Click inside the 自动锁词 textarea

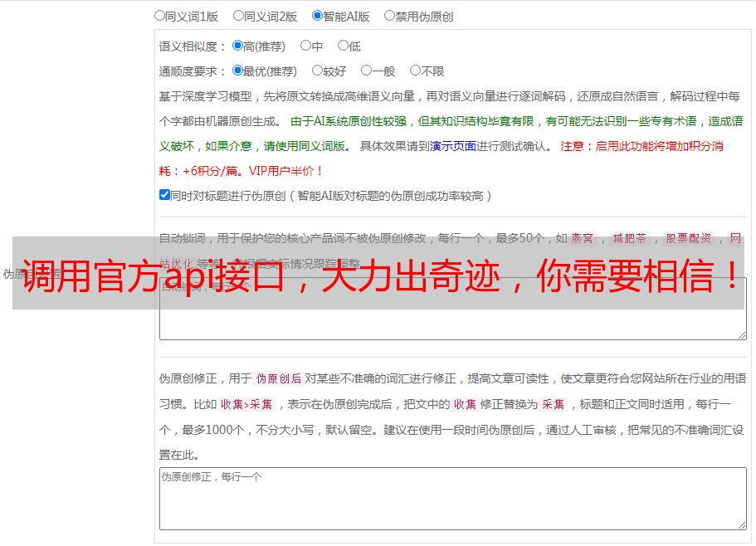click(453, 309)
